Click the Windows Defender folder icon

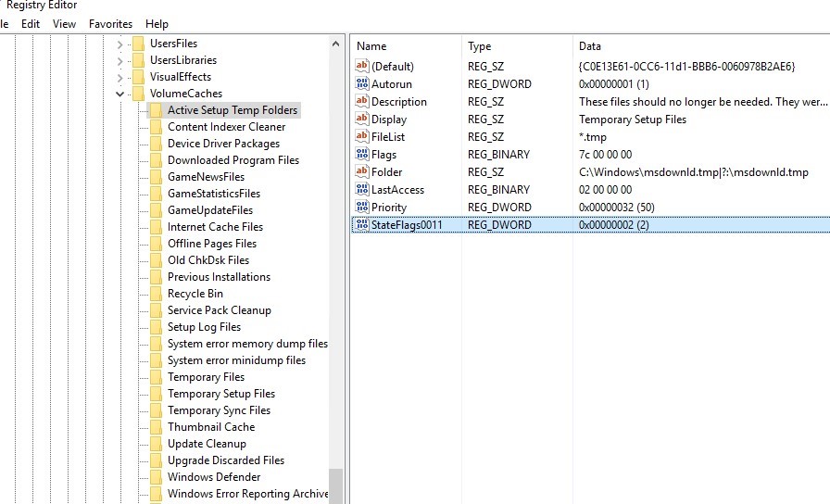[156, 477]
